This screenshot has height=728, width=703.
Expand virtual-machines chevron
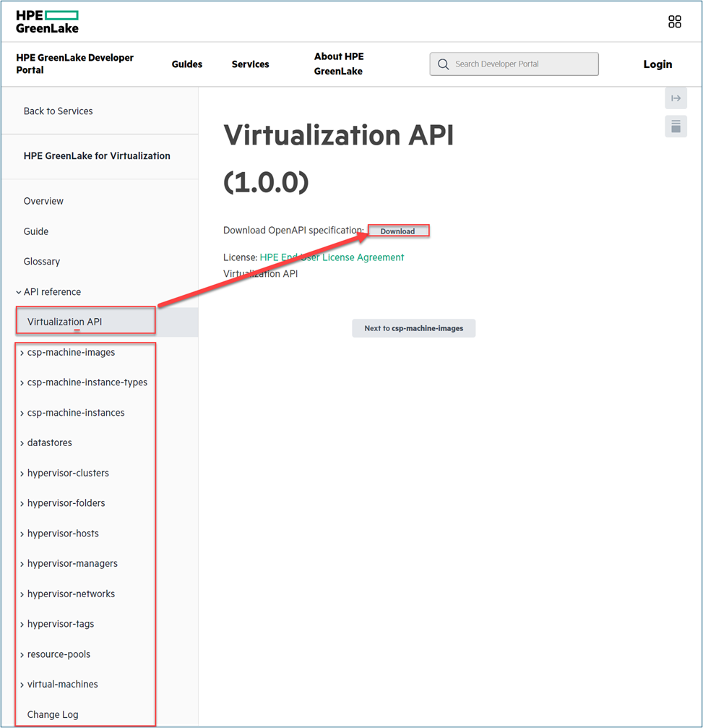pyautogui.click(x=22, y=685)
